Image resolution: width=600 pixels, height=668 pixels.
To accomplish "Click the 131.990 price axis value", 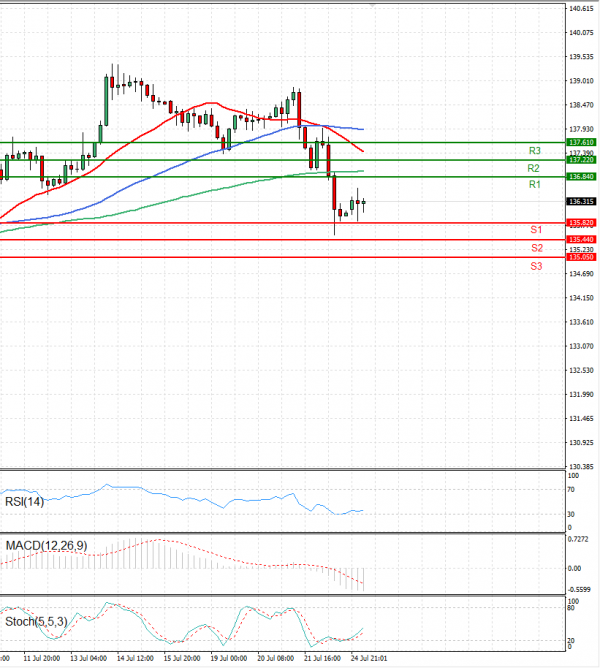I will pyautogui.click(x=581, y=394).
